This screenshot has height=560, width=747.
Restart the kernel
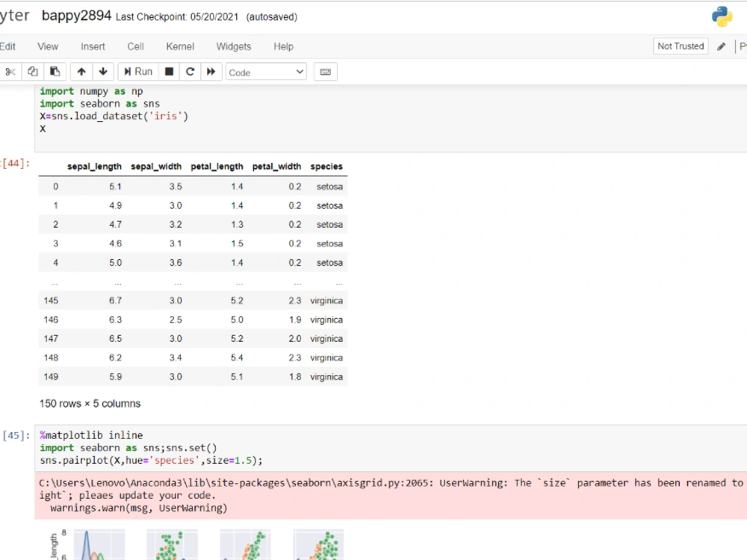click(x=192, y=71)
